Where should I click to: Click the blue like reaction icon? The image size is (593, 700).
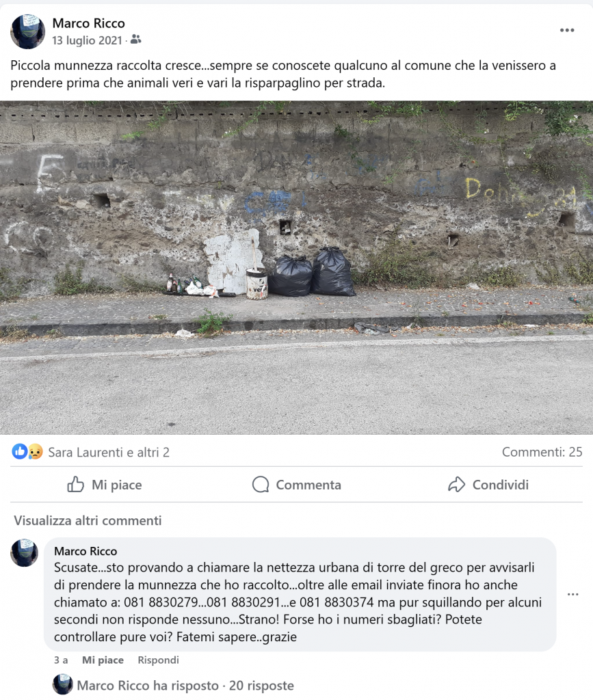20,452
